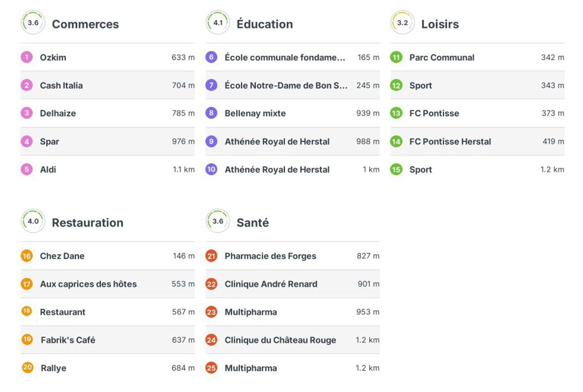Select the green number 12 badge
This screenshot has width=583, height=392.
click(396, 85)
